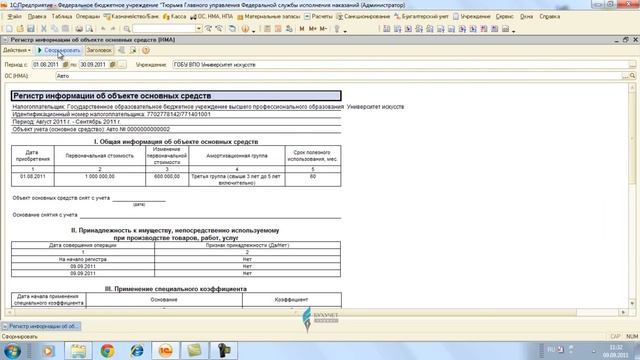Click the period end date field
640x360 pixels.
click(93, 64)
